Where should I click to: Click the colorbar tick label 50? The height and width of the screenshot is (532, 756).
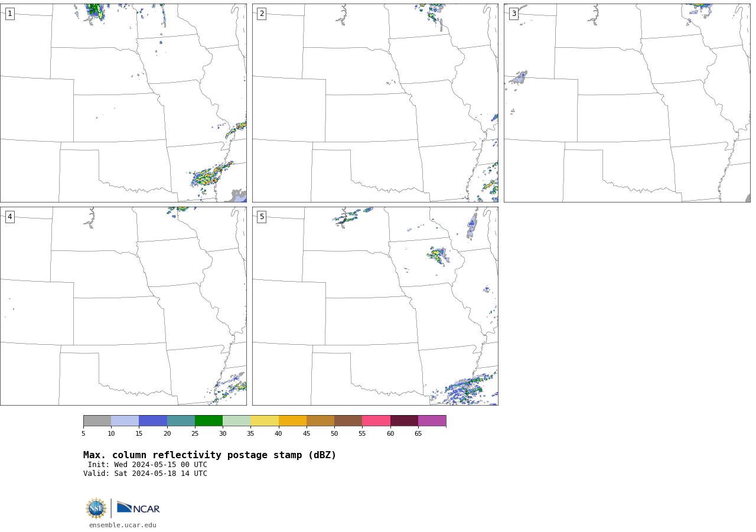[334, 434]
